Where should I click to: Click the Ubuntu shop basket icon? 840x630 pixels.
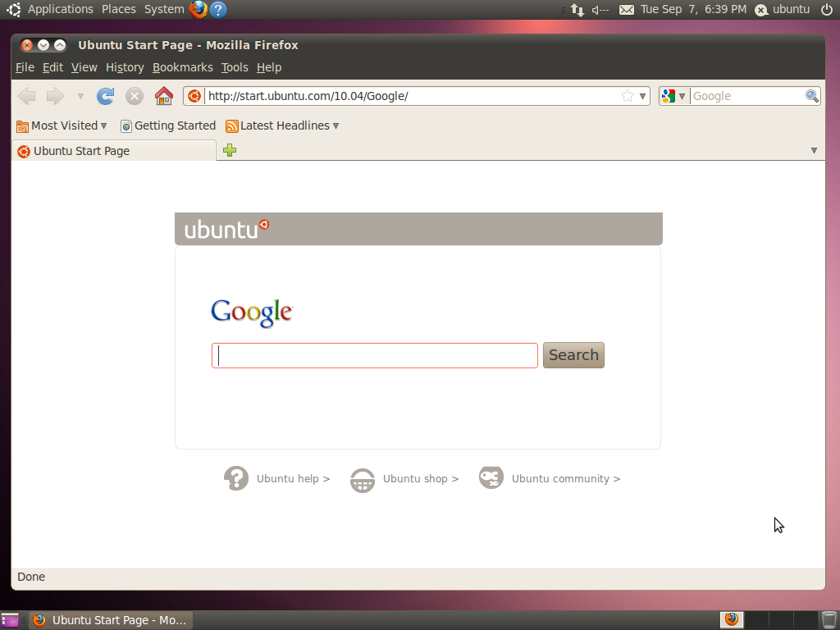362,480
